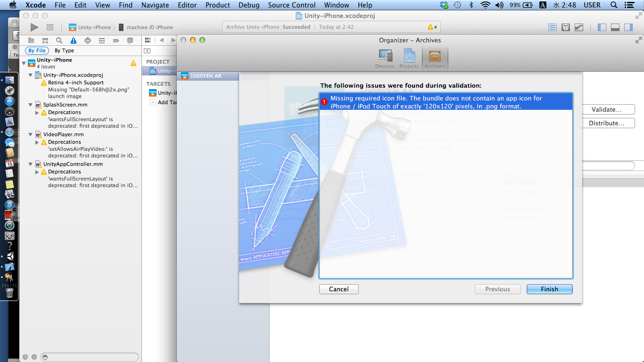Stop the running task in Xcode toolbar
Viewport: 644px width, 362px height.
[50, 27]
